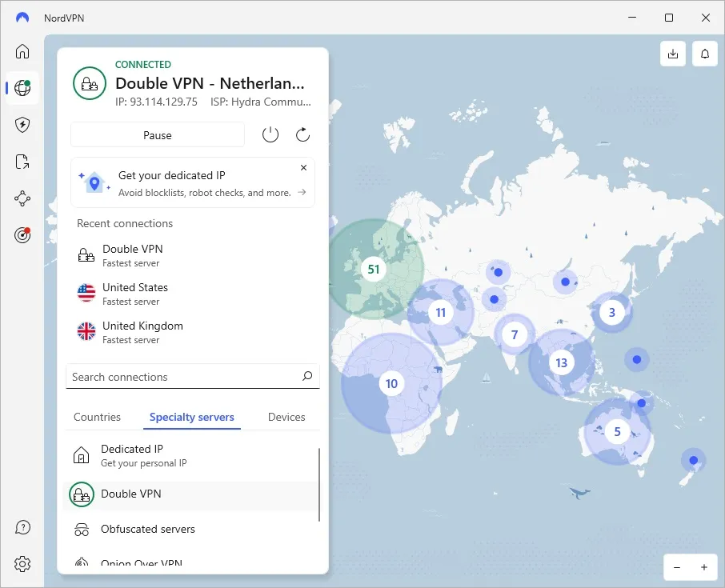The image size is (725, 588).
Task: Switch to the Devices tab
Action: [286, 417]
